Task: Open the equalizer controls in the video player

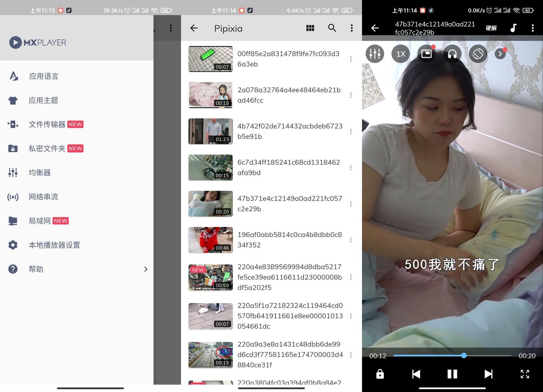Action: pos(374,54)
